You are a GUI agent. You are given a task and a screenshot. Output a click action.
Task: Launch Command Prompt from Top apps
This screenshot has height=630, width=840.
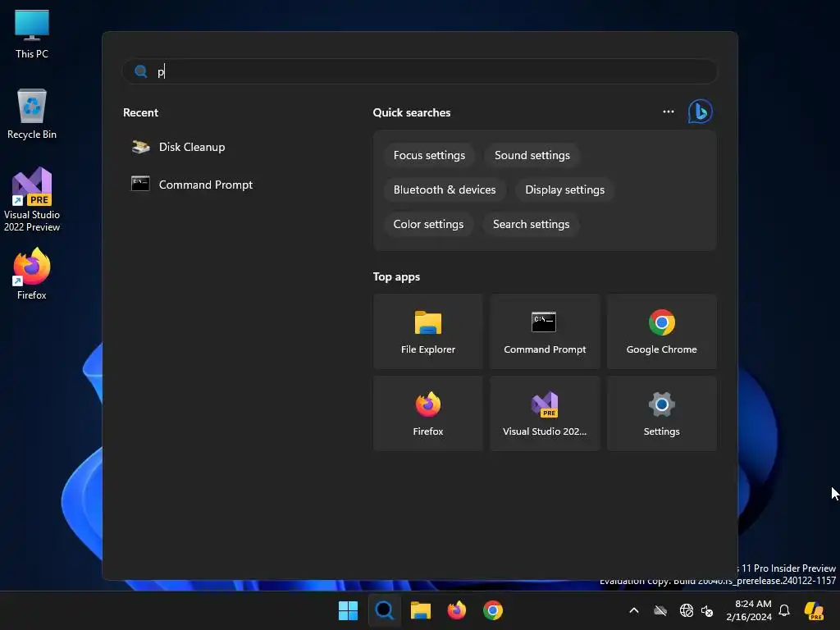545,331
